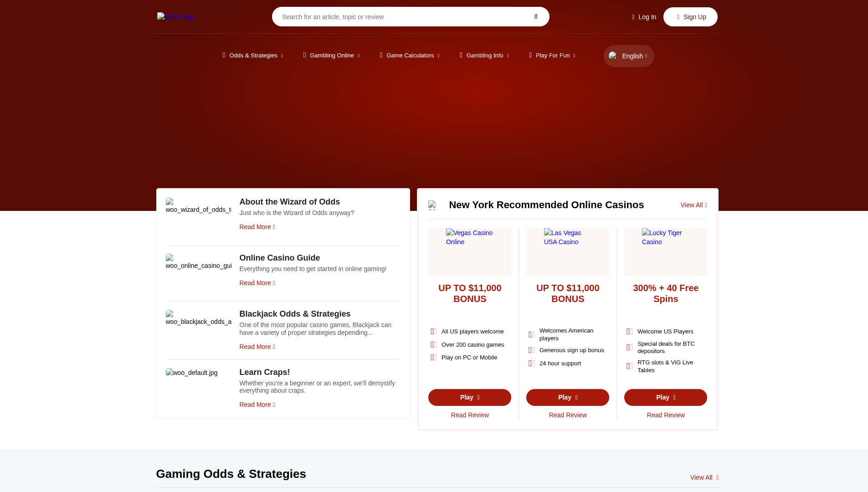Open the Blackjack Odds & Strategies heading
Image resolution: width=868 pixels, height=492 pixels.
(x=295, y=314)
